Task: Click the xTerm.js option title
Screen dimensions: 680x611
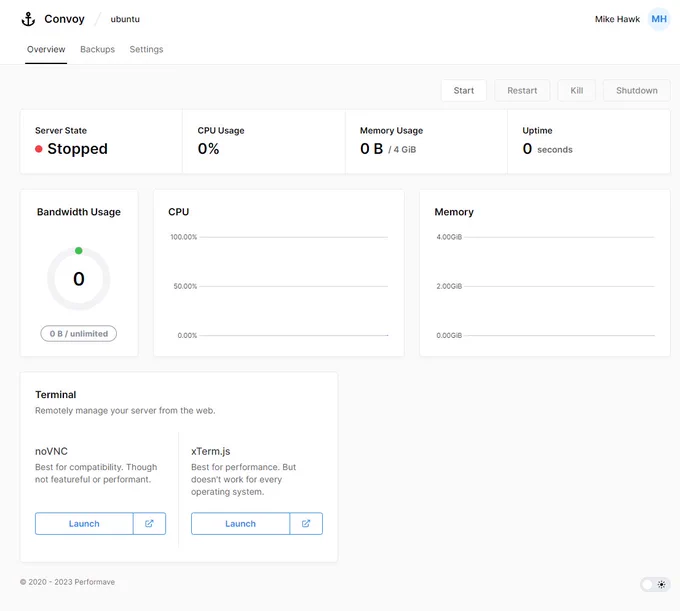Action: tap(210, 451)
